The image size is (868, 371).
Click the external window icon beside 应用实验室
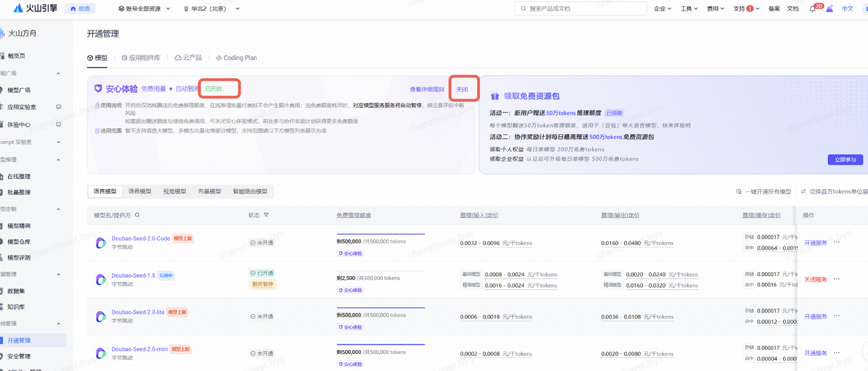click(58, 107)
